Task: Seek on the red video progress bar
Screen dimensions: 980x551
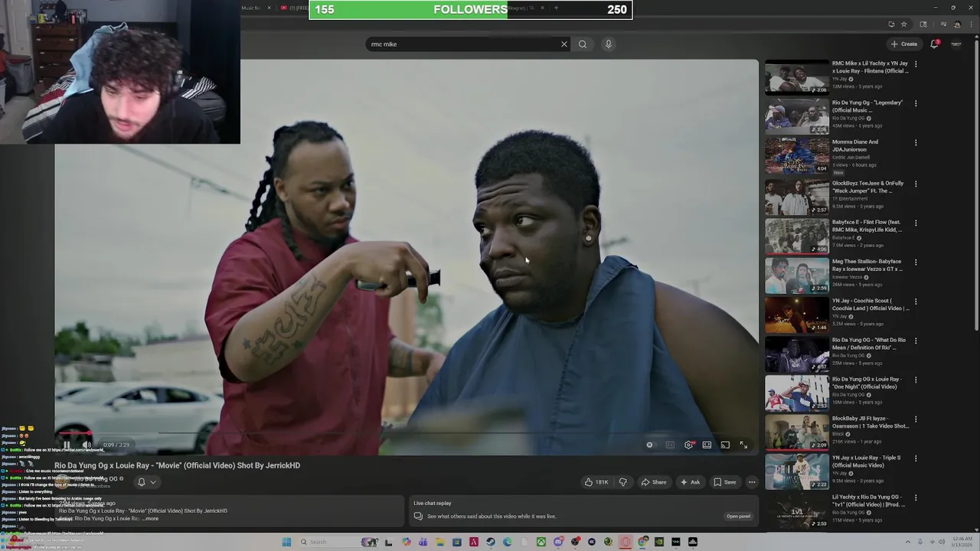Action: pyautogui.click(x=406, y=433)
